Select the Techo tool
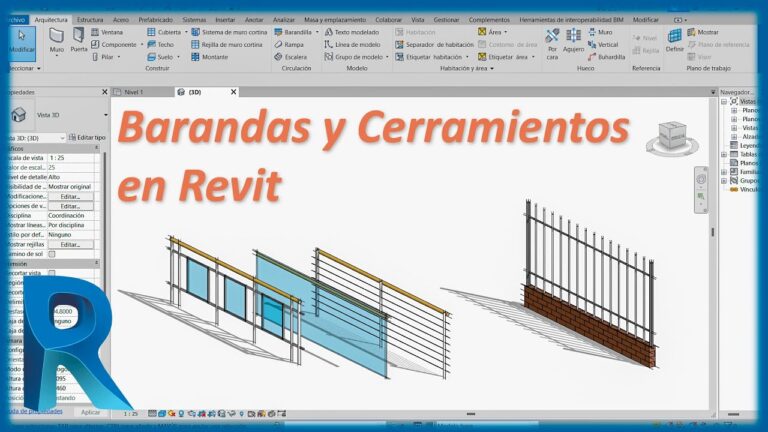 [161, 45]
